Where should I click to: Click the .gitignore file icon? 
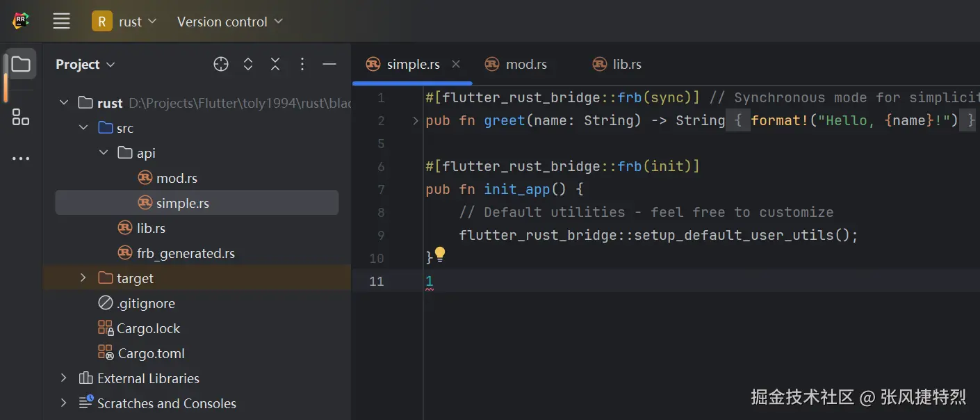click(x=106, y=303)
